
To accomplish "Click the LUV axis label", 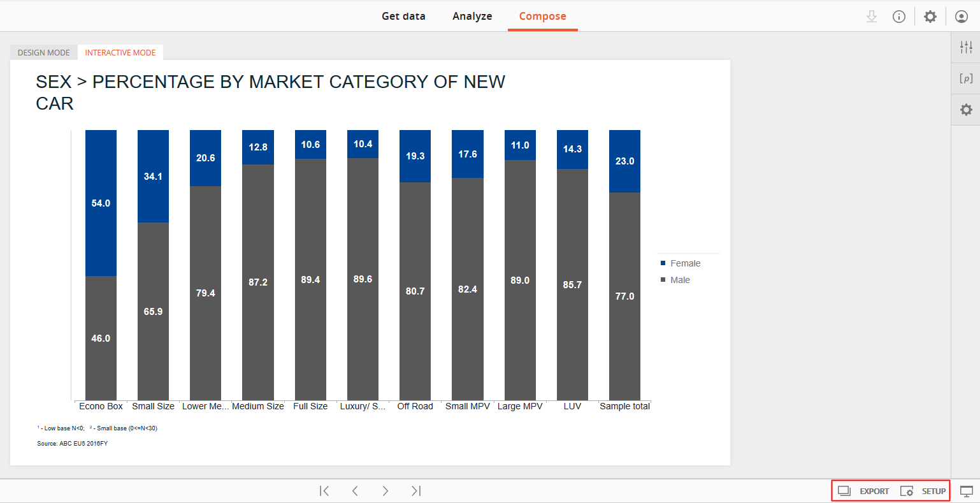I will pyautogui.click(x=572, y=406).
